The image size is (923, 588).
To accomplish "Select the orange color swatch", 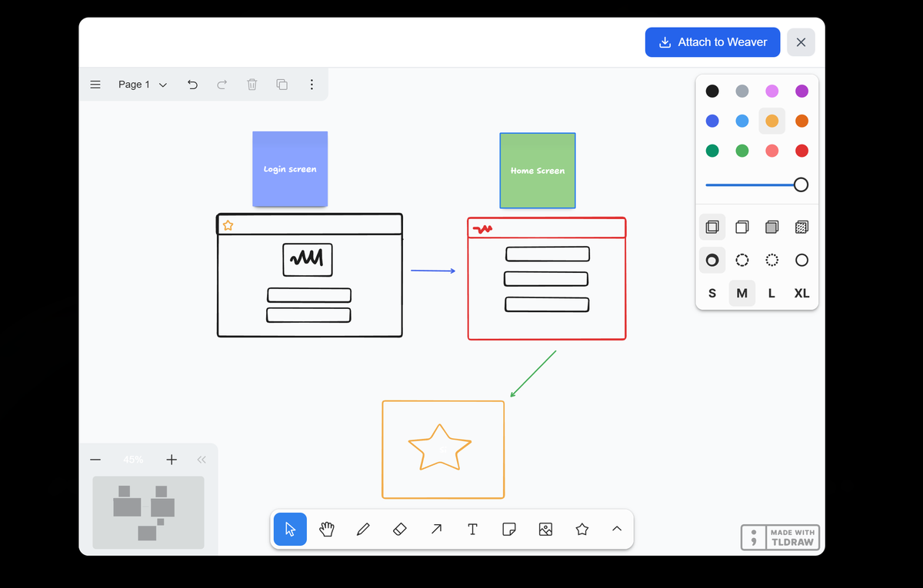I will click(801, 121).
